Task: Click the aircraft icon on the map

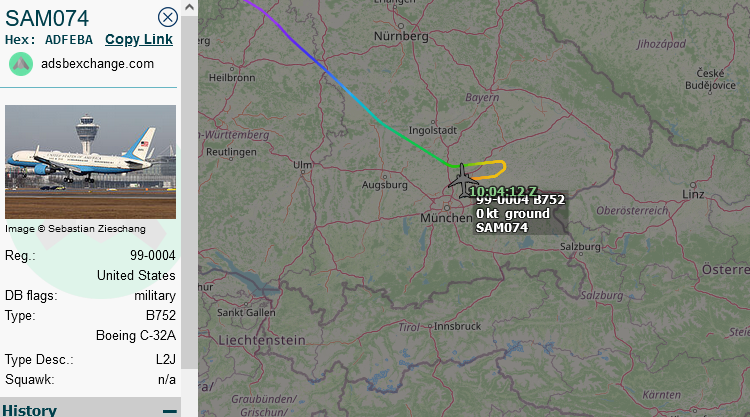Action: (462, 180)
